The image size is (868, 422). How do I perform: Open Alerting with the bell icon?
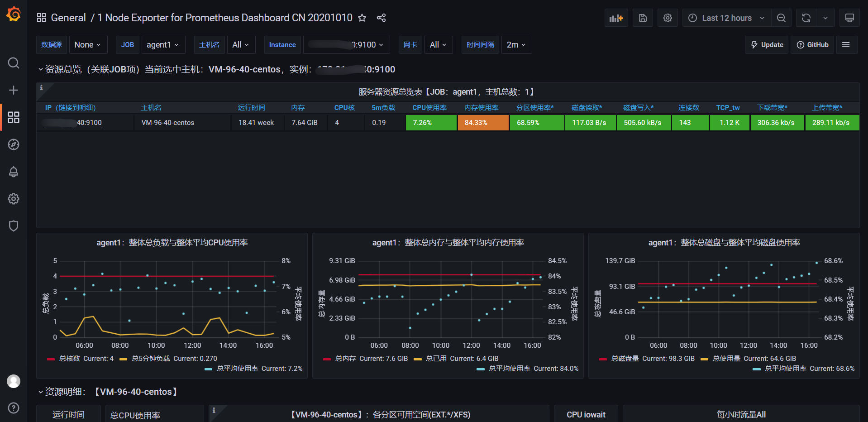click(x=14, y=172)
